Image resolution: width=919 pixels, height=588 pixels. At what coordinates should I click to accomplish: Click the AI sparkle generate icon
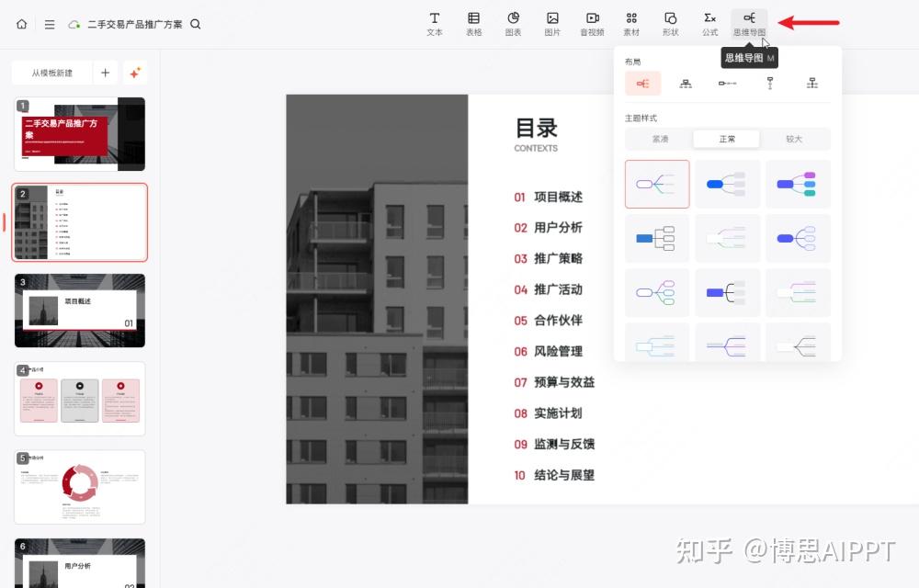click(135, 73)
